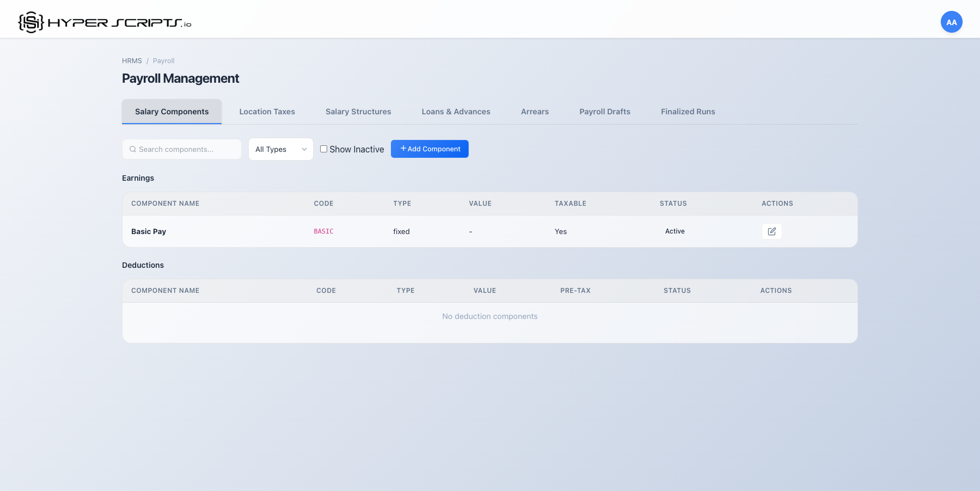Click the dropdown chevron on All Types filter
Image resolution: width=980 pixels, height=491 pixels.
pos(304,149)
